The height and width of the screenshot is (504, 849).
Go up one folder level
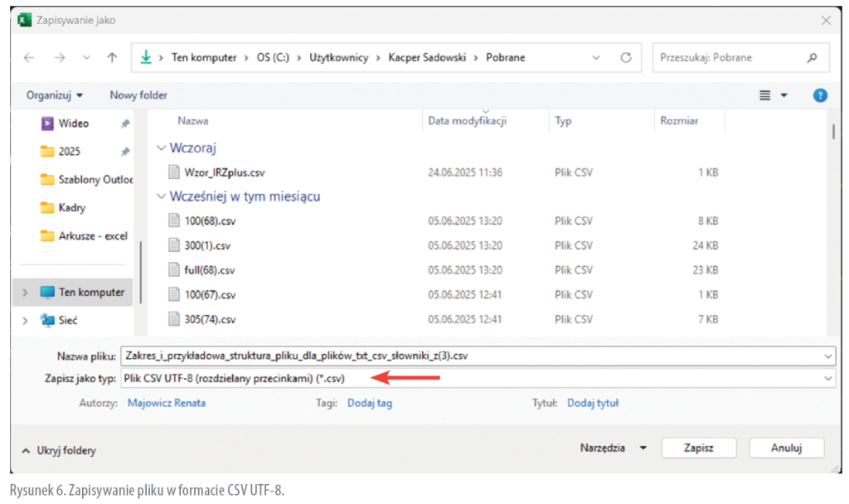(x=112, y=57)
